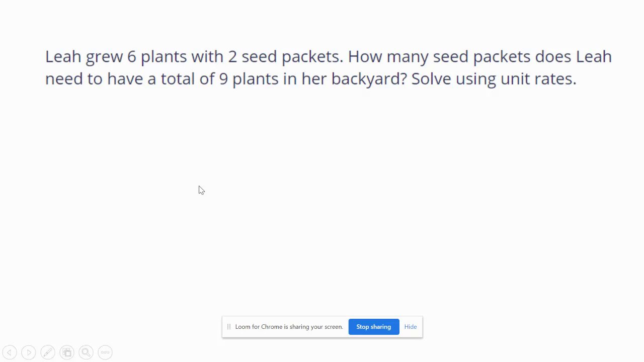Click the words "6 plants" in the question

click(x=156, y=57)
